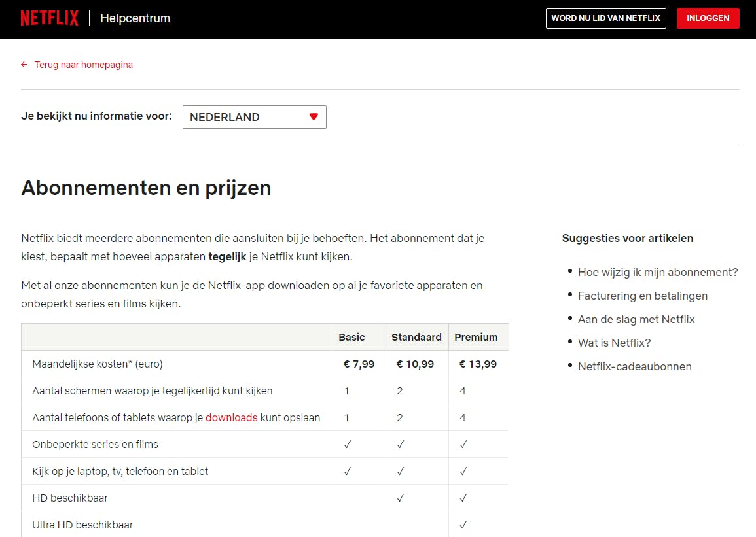Image resolution: width=756 pixels, height=537 pixels.
Task: Click Standaard checkmark in 'Onbeperkte series en films' row
Action: click(x=400, y=445)
